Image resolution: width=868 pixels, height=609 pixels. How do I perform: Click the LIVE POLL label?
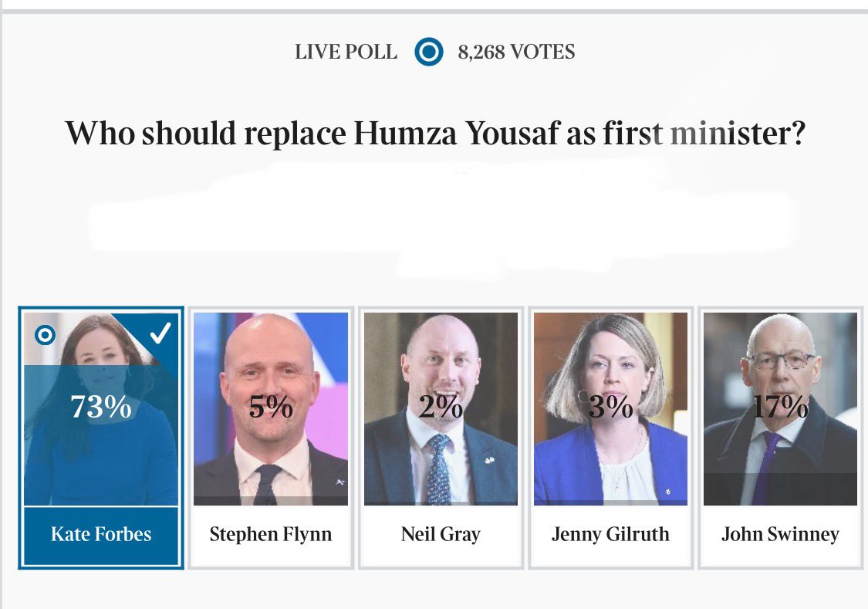[346, 52]
